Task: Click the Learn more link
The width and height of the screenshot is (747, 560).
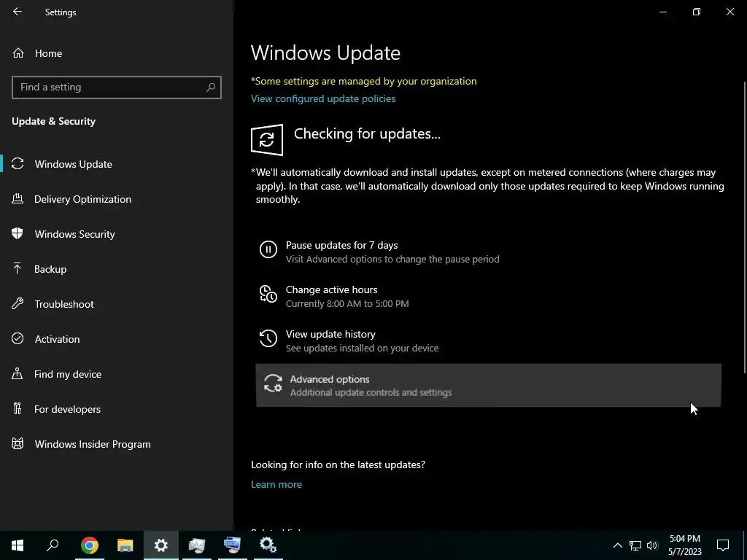Action: point(276,484)
